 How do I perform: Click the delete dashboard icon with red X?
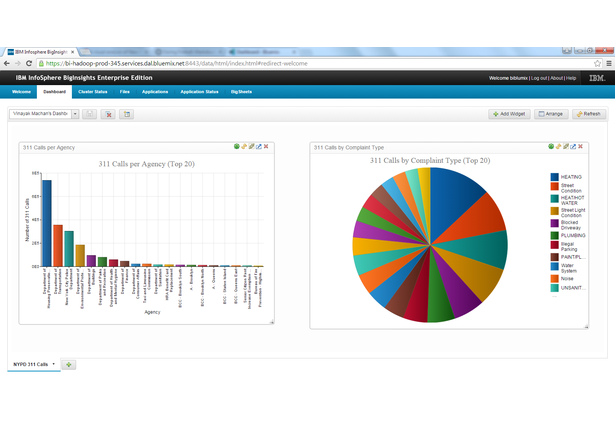pyautogui.click(x=108, y=114)
